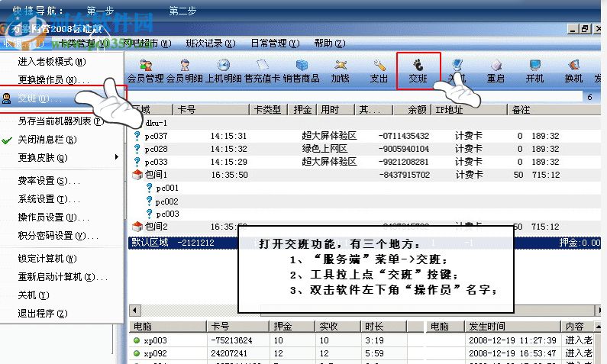The height and width of the screenshot is (364, 607).
Task: Click message list scroll up arrow
Action: point(598,327)
